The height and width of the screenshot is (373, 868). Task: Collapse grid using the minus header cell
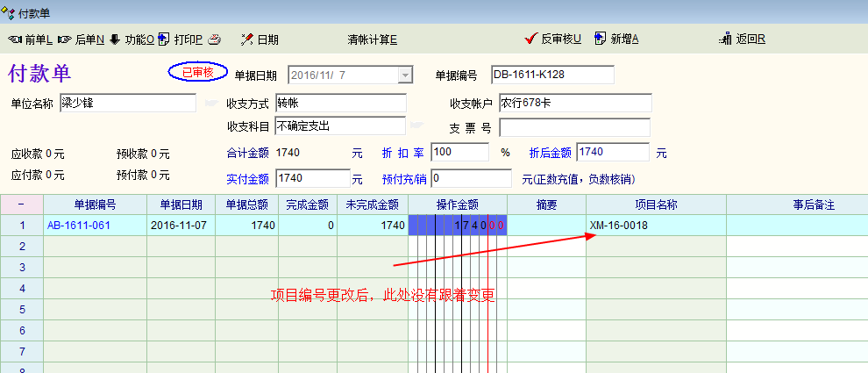[x=21, y=204]
